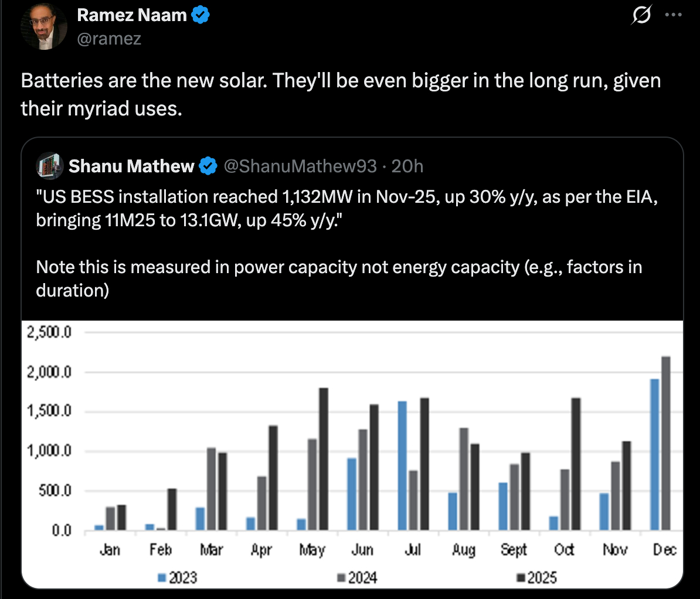Click Shanu Mathew's small profile avatar
Viewport: 700px width, 599px height.
pos(50,166)
